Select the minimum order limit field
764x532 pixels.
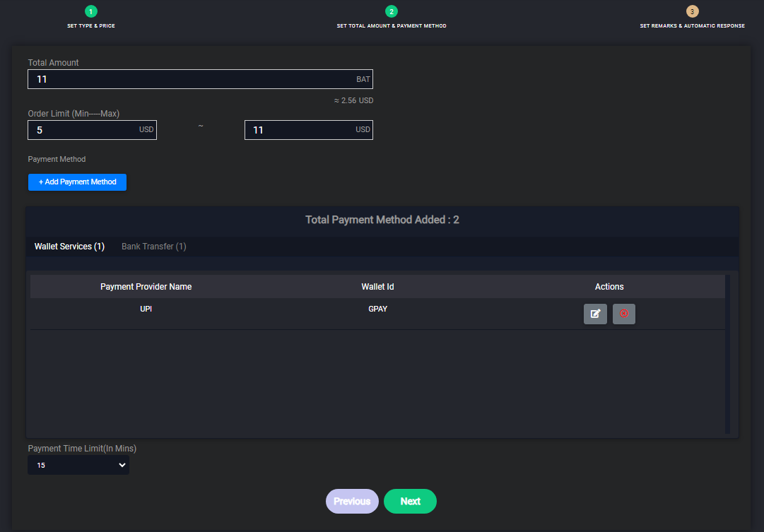92,130
